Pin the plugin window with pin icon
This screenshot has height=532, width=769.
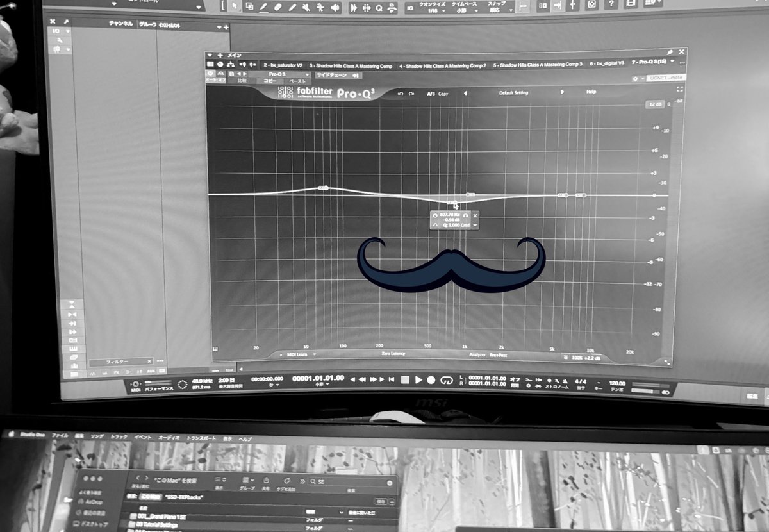coord(670,51)
